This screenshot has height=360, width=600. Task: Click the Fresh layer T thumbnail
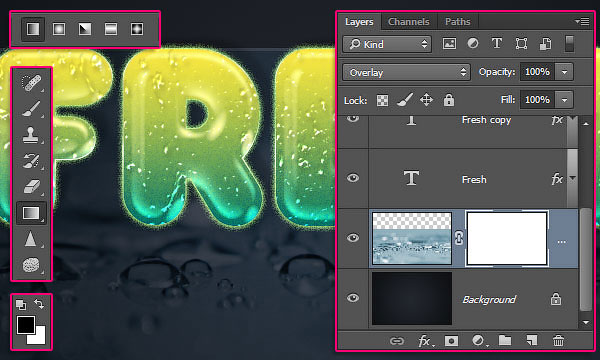(411, 178)
